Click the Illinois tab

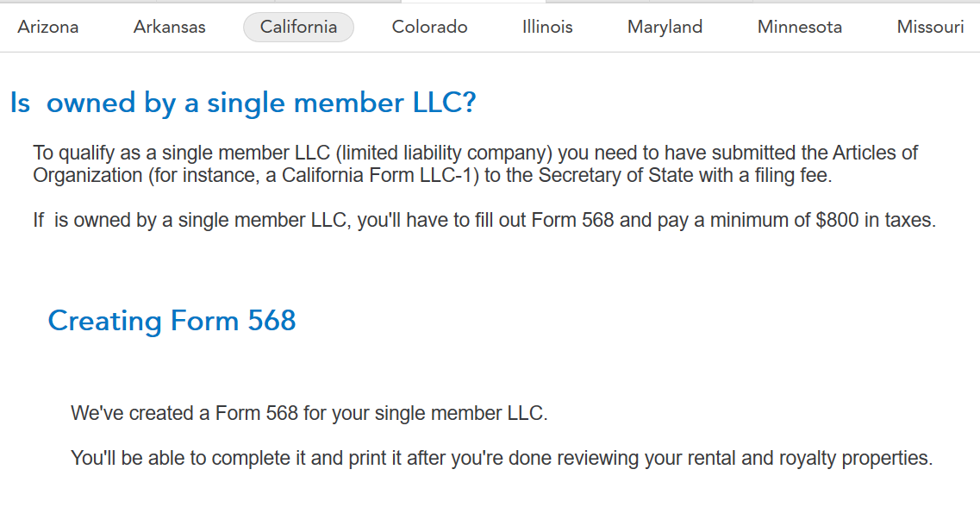pos(547,27)
